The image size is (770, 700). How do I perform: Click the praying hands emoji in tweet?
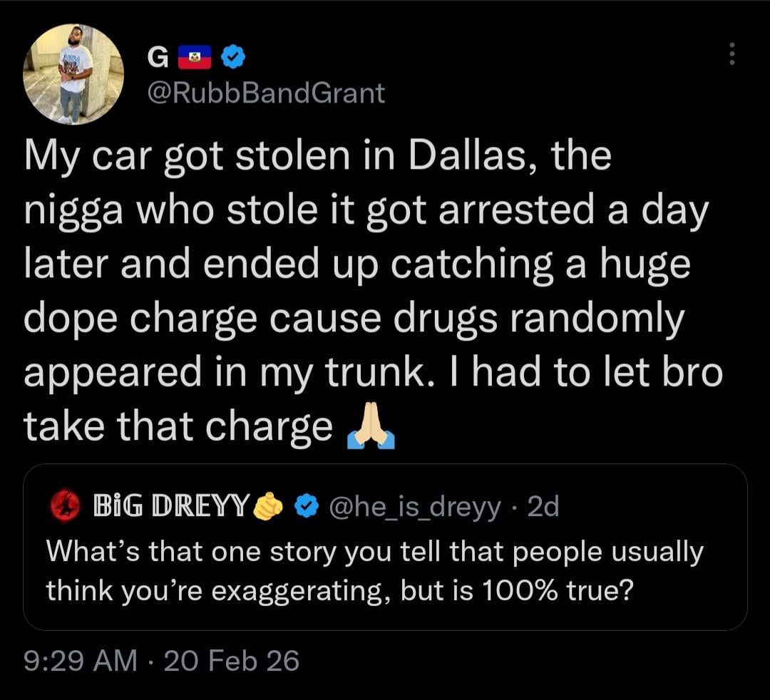pyautogui.click(x=370, y=428)
